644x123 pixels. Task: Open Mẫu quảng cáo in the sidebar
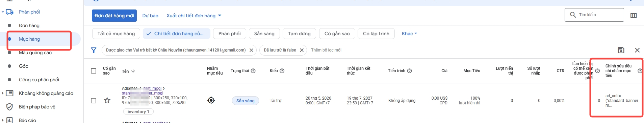point(35,53)
